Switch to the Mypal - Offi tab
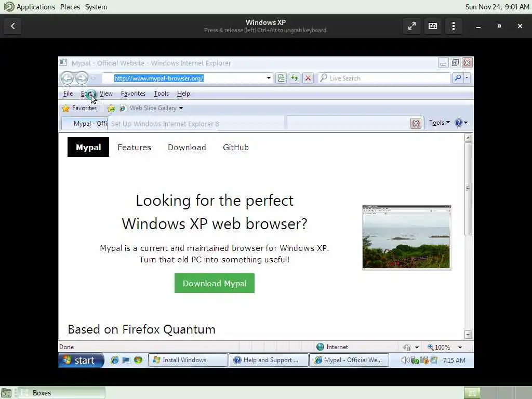 tap(85, 124)
